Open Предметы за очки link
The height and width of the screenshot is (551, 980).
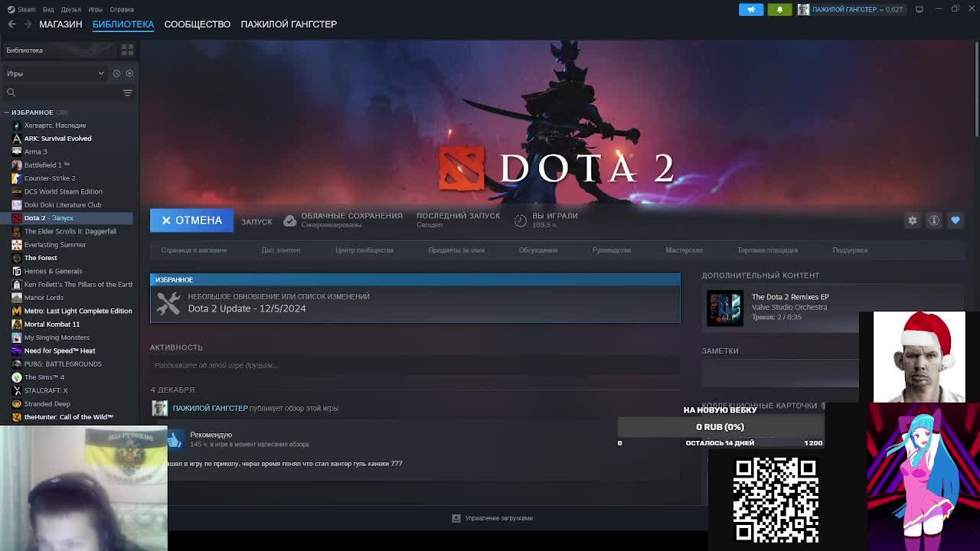point(456,250)
